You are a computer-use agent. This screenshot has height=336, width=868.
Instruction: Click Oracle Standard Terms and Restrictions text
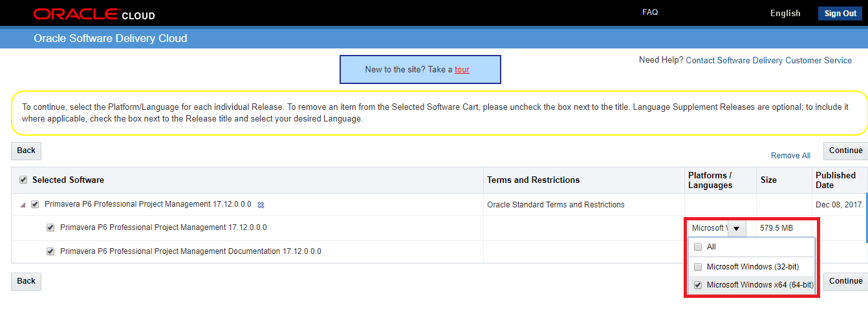(x=556, y=205)
